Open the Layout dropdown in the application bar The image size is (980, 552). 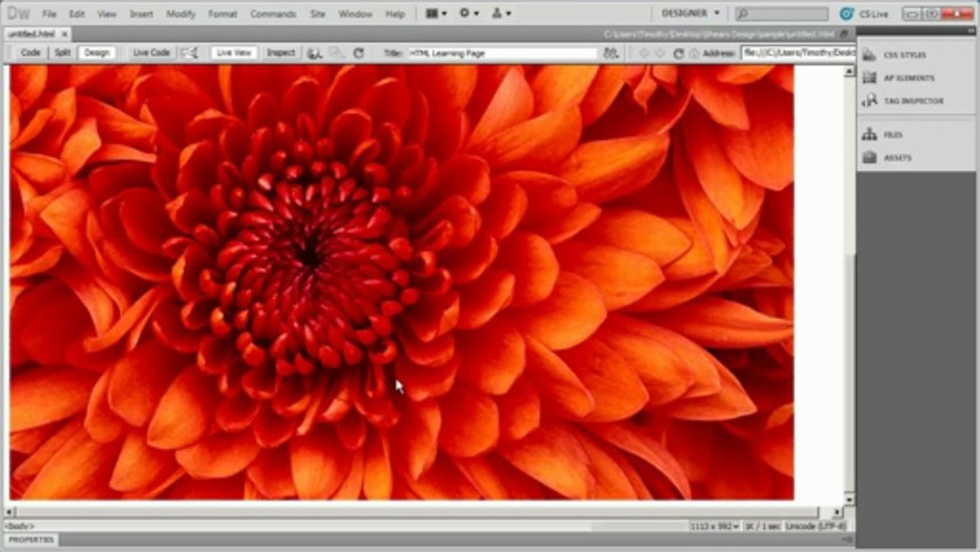pos(436,13)
